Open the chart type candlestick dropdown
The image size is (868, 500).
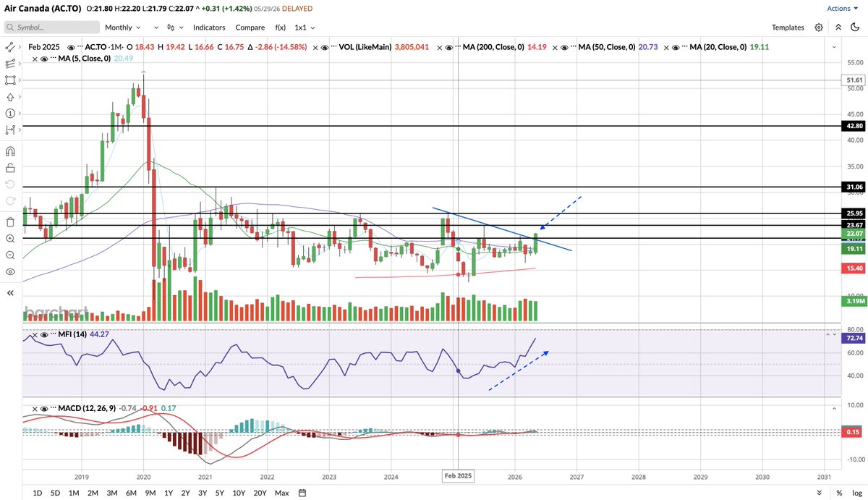(175, 27)
